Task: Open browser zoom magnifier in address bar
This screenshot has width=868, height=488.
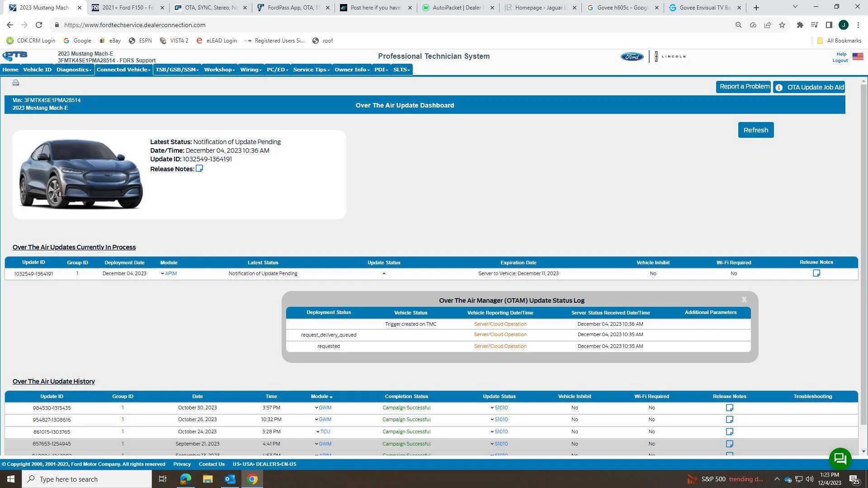Action: click(739, 25)
